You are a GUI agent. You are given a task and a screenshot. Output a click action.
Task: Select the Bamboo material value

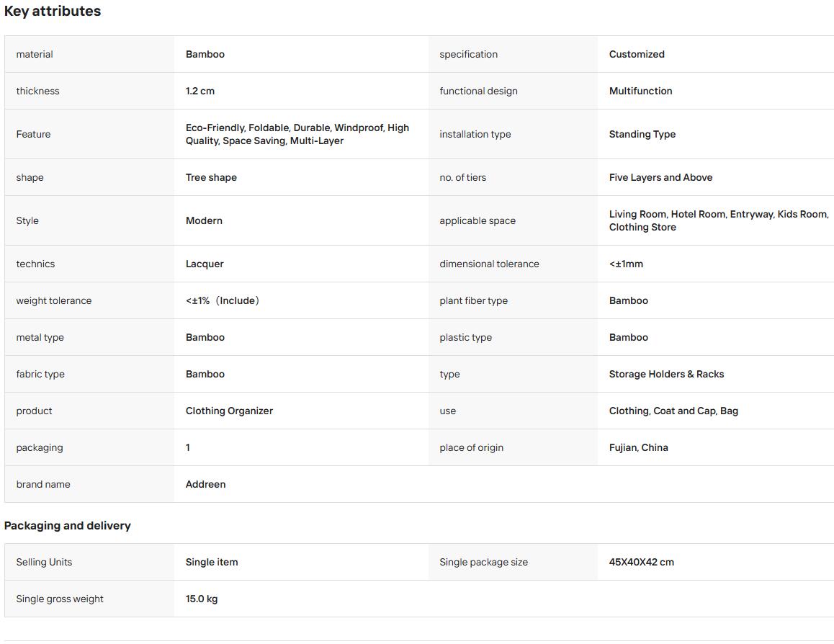coord(205,54)
